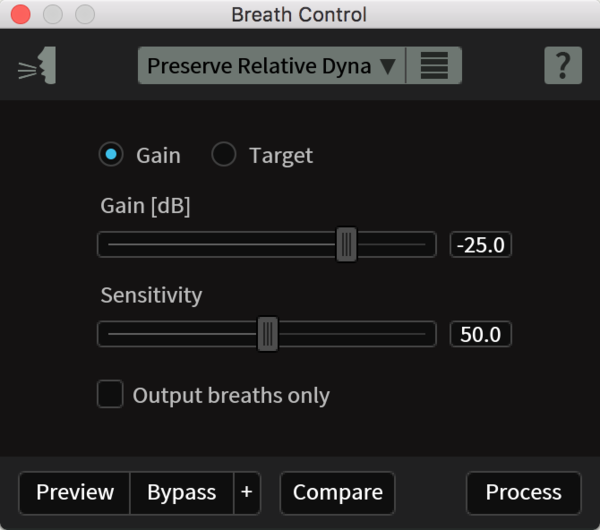
Task: Open the help question mark icon
Action: 563,66
